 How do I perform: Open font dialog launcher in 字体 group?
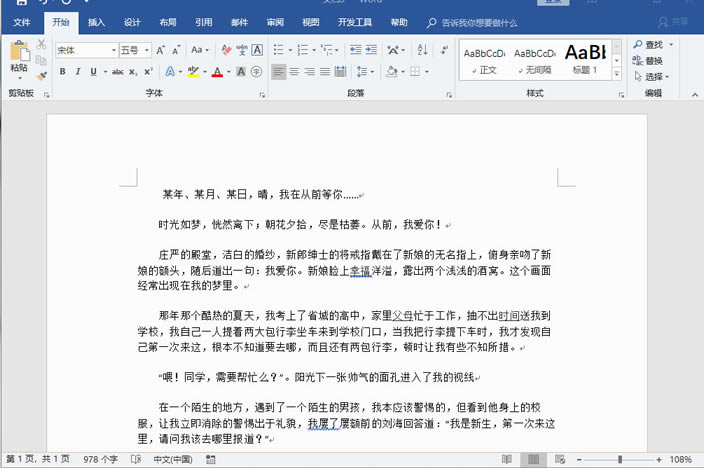coord(262,95)
